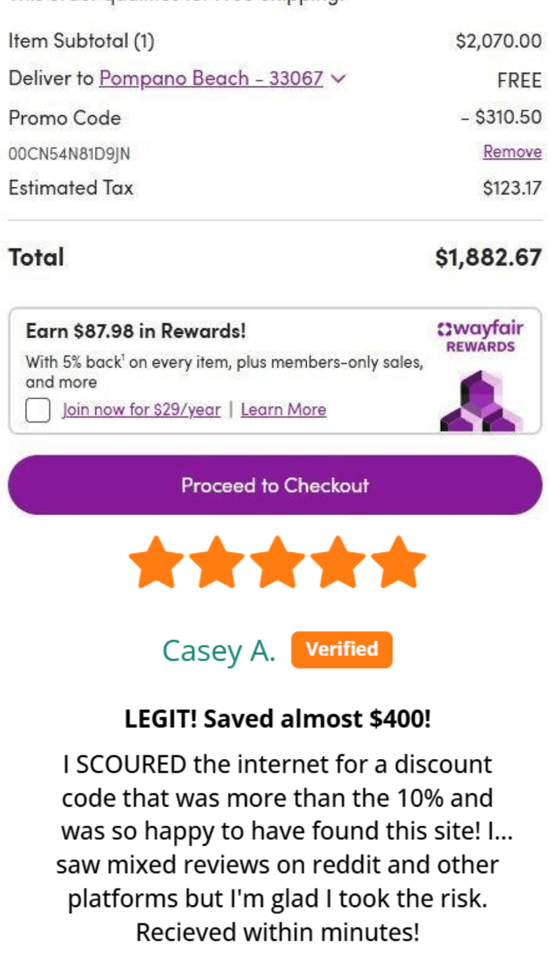Click the orange Verified badge
Image resolution: width=551 pixels, height=980 pixels.
click(342, 649)
